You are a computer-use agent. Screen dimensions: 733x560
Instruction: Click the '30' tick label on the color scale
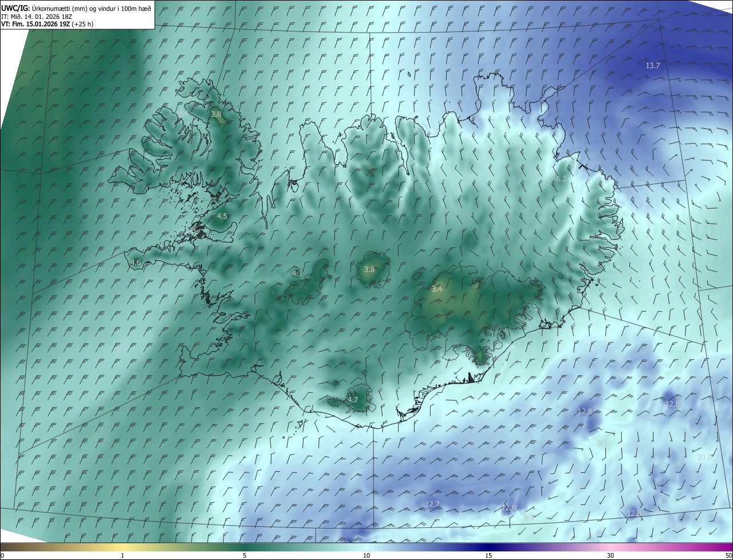(x=610, y=556)
